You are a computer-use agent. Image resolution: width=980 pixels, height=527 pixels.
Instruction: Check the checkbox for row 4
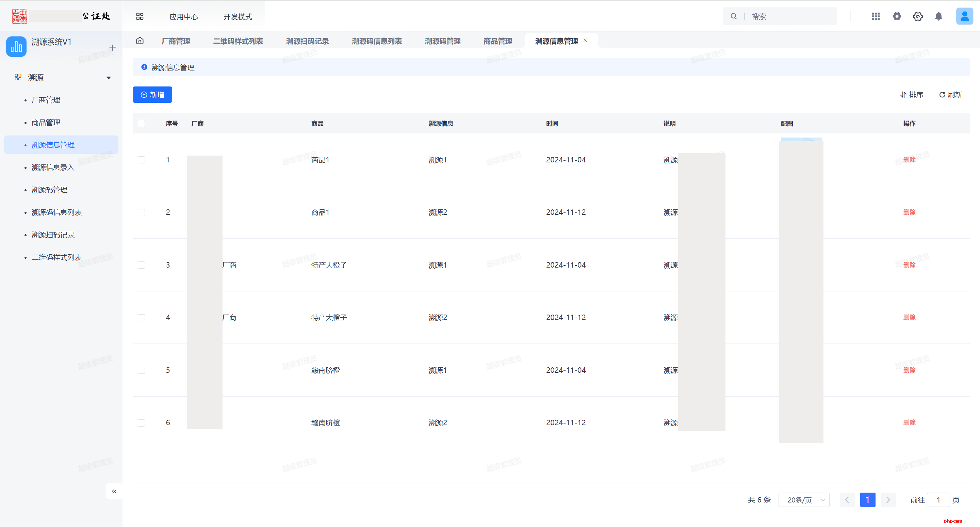[x=141, y=318]
